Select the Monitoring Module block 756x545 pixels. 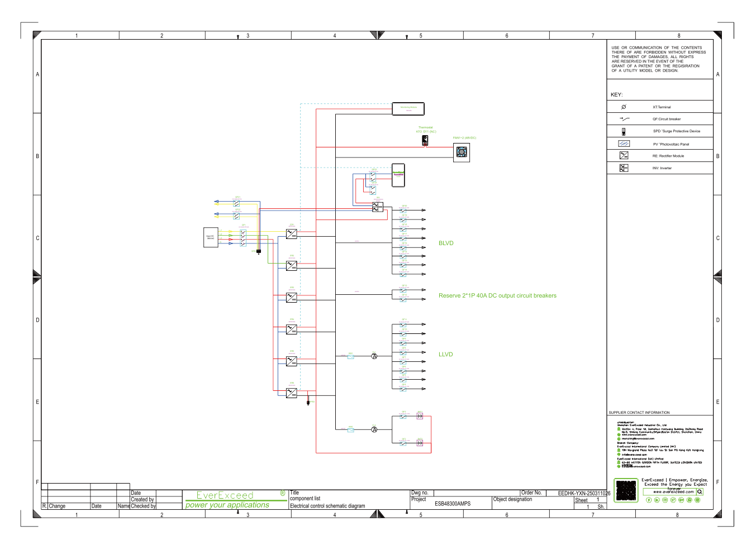click(x=408, y=108)
